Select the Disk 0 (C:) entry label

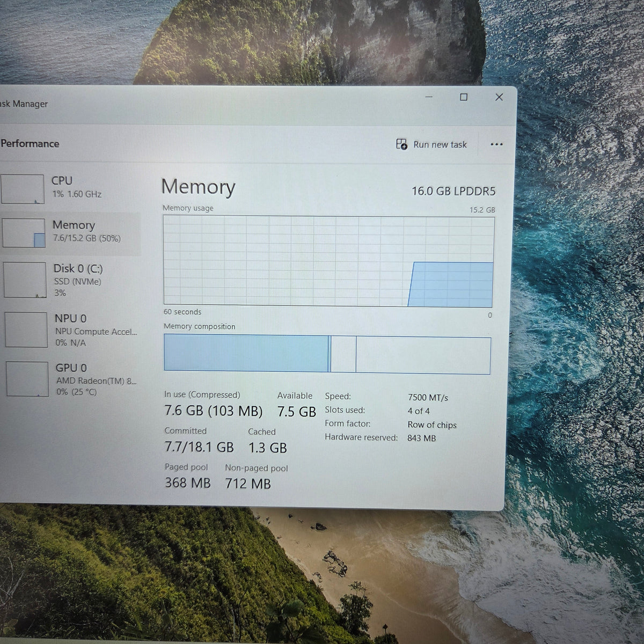point(78,268)
